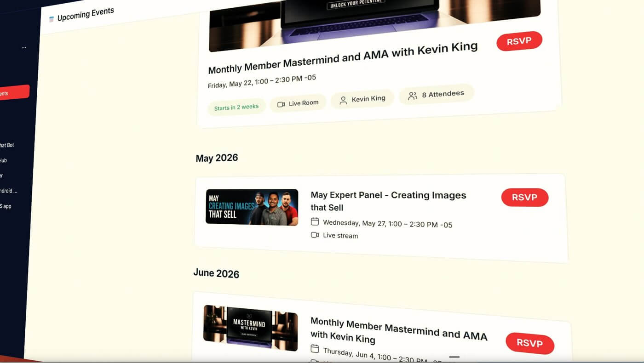Select the red highlighted Events sidebar item
Screen dimensions: 644x363
point(14,93)
